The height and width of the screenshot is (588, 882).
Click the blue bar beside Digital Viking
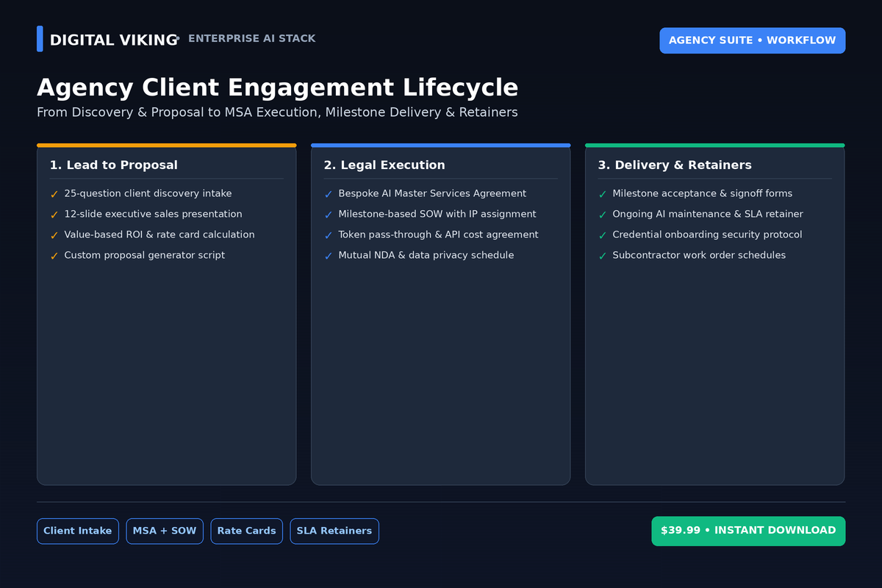pos(40,39)
